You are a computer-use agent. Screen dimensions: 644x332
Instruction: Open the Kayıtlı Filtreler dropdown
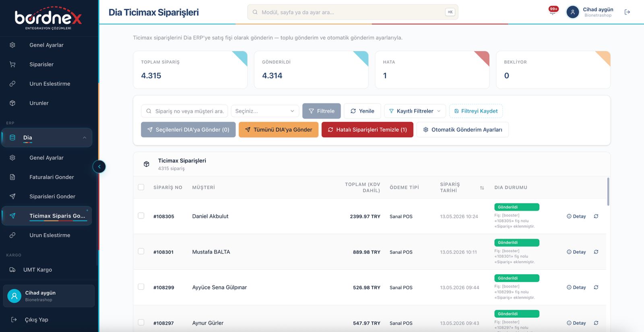pos(415,111)
